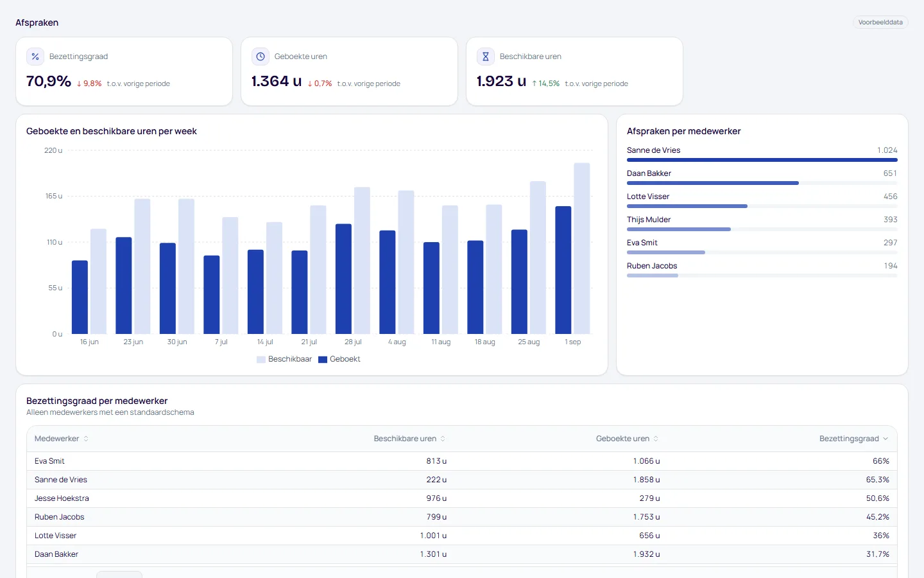
Task: Click the 651 value for Daan Bakker
Action: (890, 173)
